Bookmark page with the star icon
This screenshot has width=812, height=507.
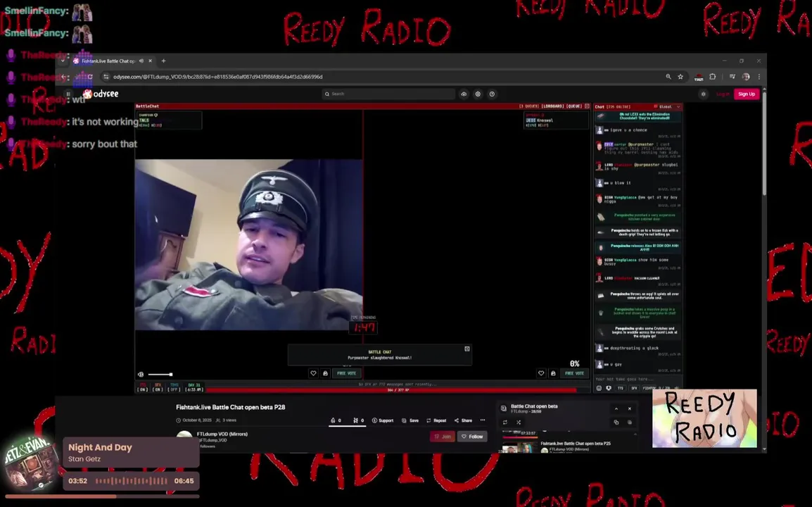click(x=680, y=77)
